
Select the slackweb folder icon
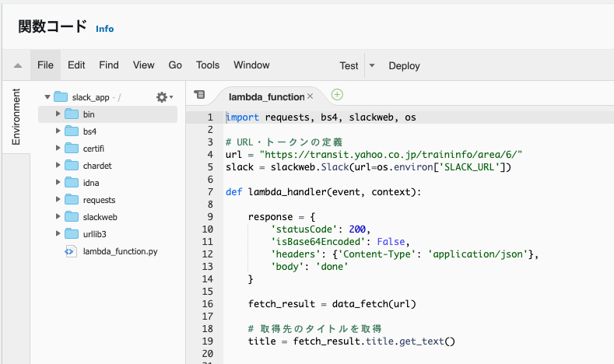point(72,216)
